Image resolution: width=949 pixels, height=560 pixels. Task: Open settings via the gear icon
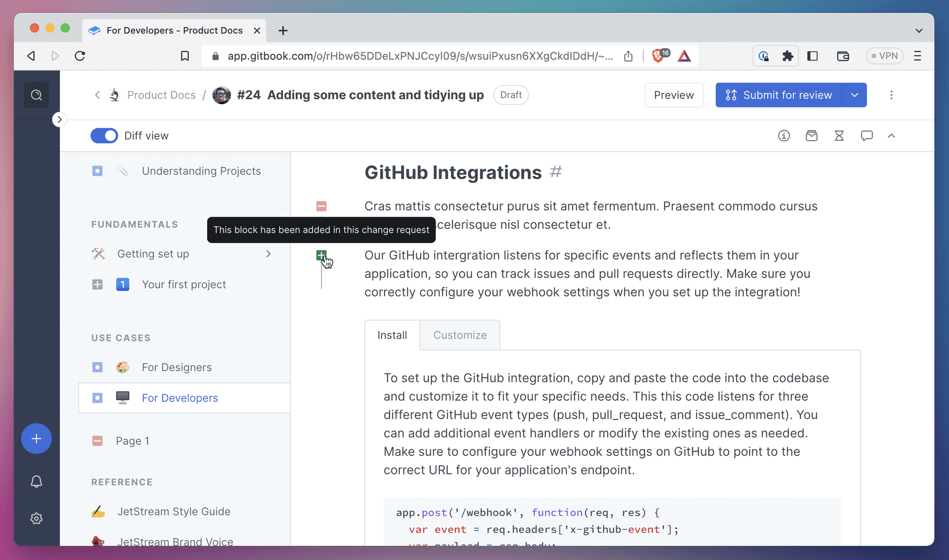(x=37, y=518)
